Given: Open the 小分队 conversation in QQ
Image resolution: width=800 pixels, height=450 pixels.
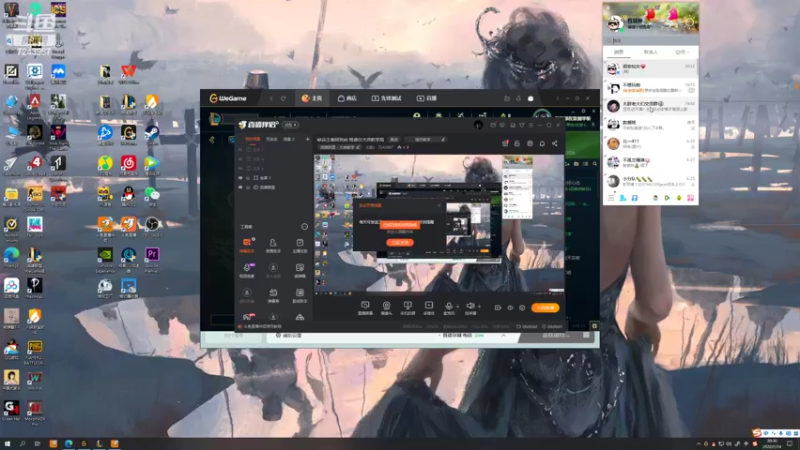Looking at the screenshot, I should coord(650,181).
